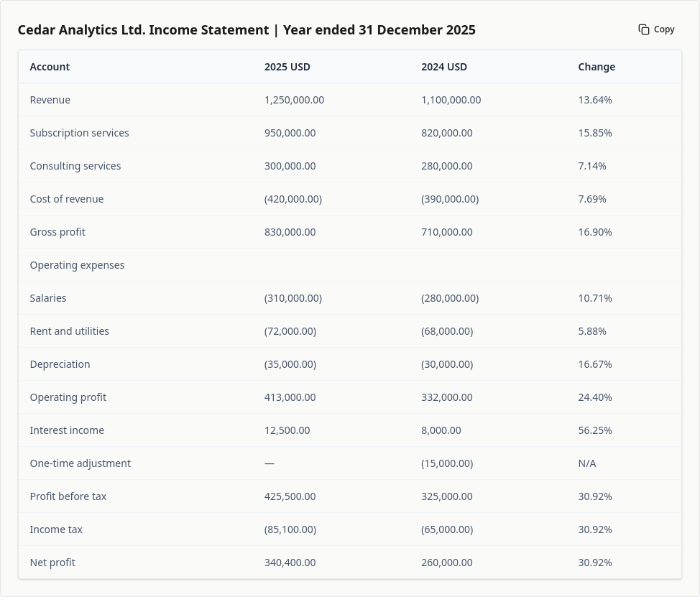
Task: Click the 7.14% change value
Action: (x=592, y=166)
